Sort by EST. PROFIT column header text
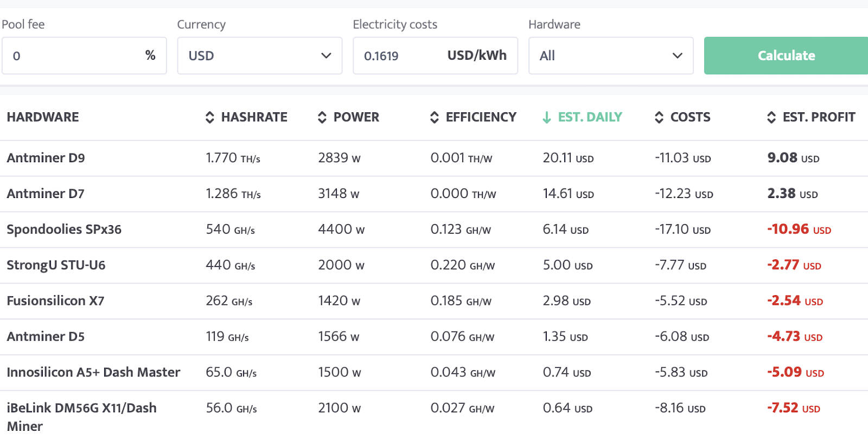The width and height of the screenshot is (868, 440). click(x=819, y=117)
